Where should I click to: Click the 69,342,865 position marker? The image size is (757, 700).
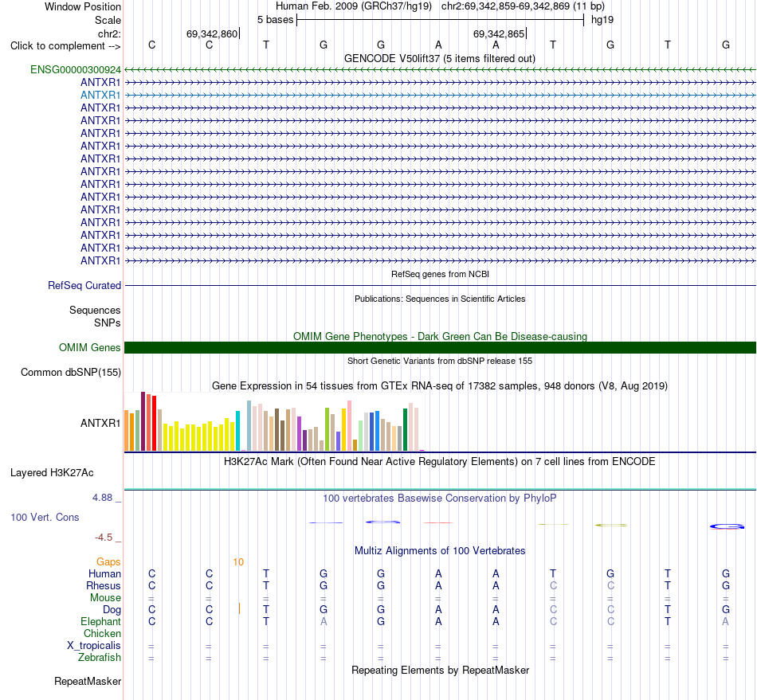point(499,33)
